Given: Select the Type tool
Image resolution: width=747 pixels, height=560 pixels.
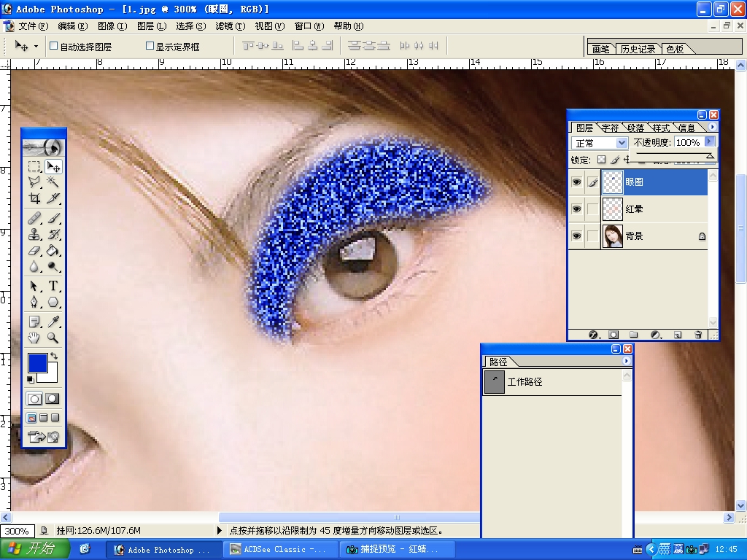Looking at the screenshot, I should 53,286.
